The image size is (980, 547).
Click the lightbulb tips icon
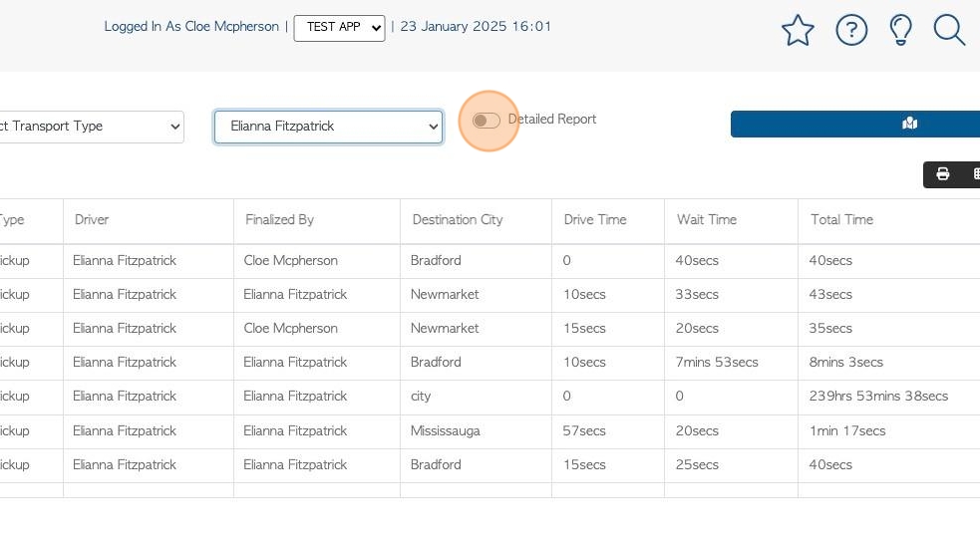pos(900,30)
